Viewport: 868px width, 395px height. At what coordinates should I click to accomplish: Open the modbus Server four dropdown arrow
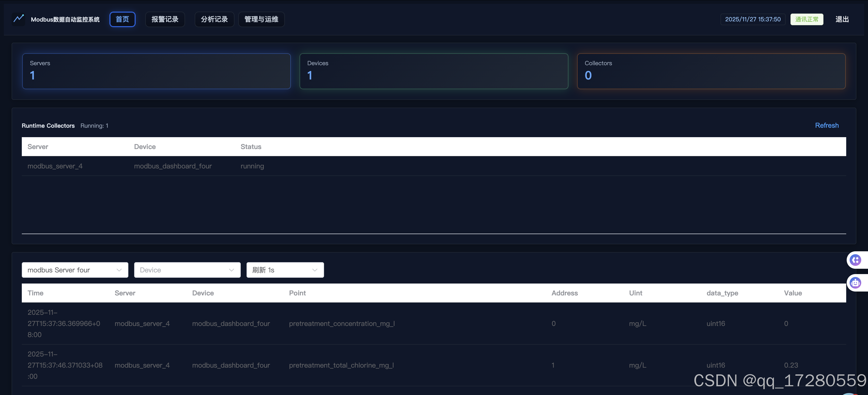119,270
